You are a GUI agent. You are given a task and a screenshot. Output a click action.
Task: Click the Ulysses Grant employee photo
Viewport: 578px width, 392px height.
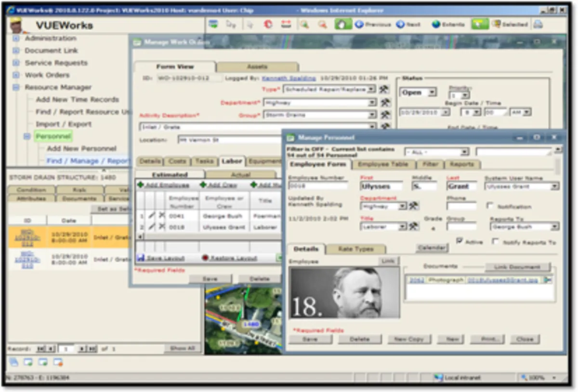tap(344, 292)
